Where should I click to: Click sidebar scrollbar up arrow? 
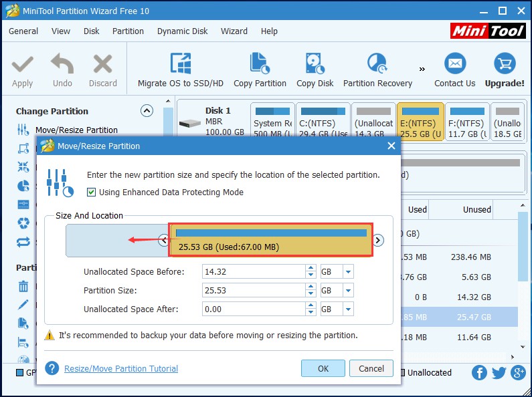pyautogui.click(x=168, y=101)
